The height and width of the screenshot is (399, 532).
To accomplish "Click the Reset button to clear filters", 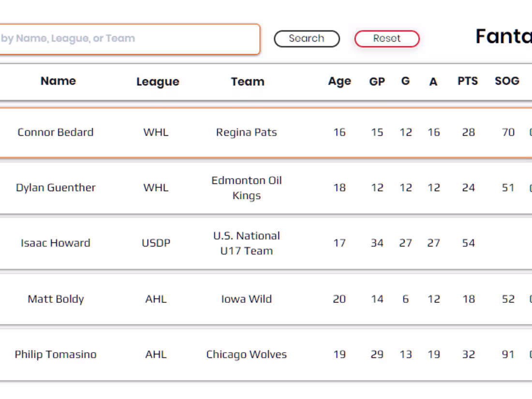I will (387, 39).
